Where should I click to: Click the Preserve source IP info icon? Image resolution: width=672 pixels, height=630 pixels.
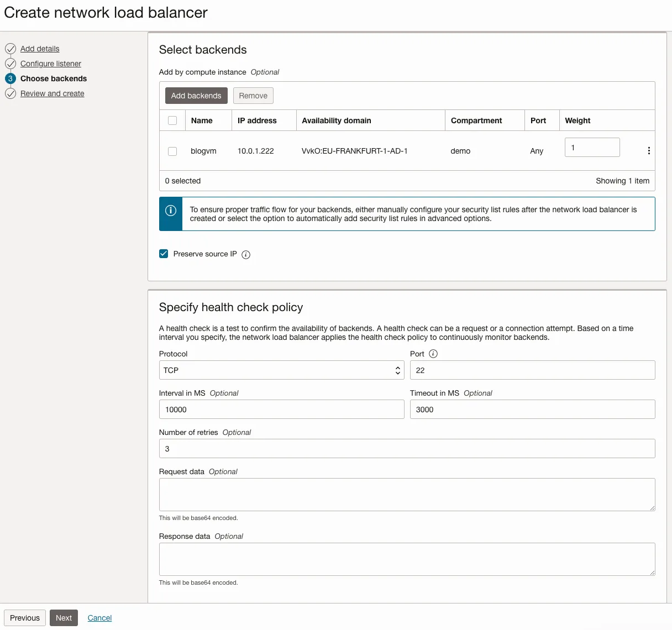point(246,255)
